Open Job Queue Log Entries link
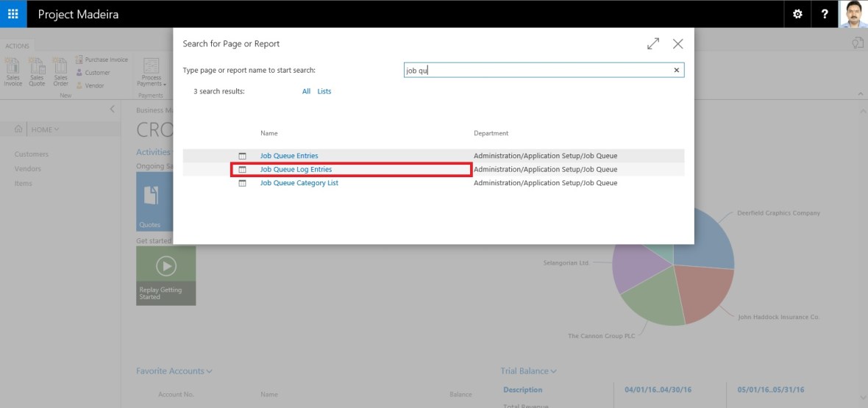 click(x=296, y=170)
